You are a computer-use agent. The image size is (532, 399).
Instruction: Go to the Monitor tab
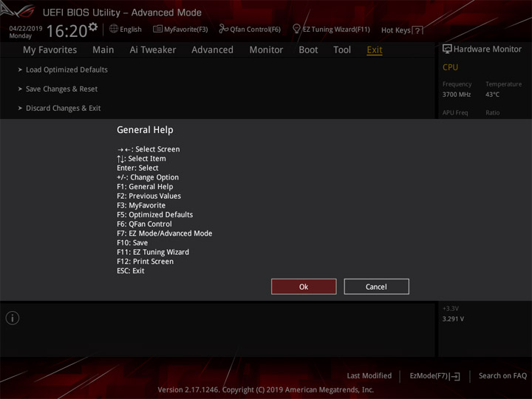pyautogui.click(x=266, y=50)
